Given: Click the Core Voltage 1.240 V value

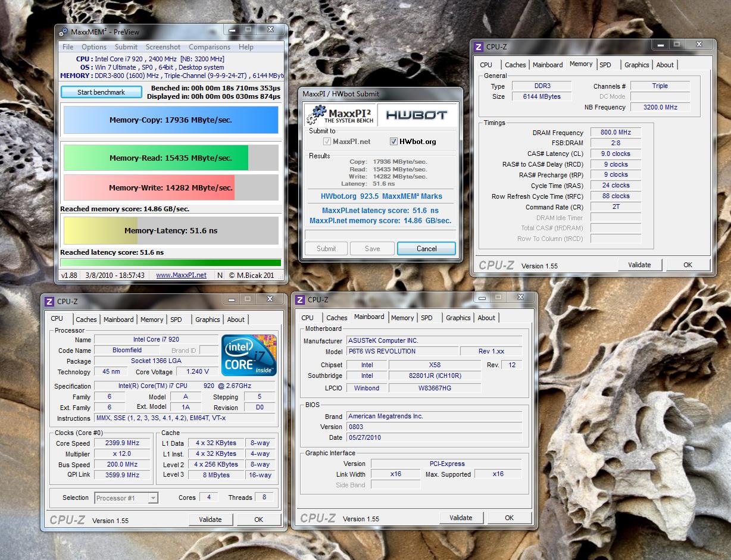Looking at the screenshot, I should click(x=198, y=372).
